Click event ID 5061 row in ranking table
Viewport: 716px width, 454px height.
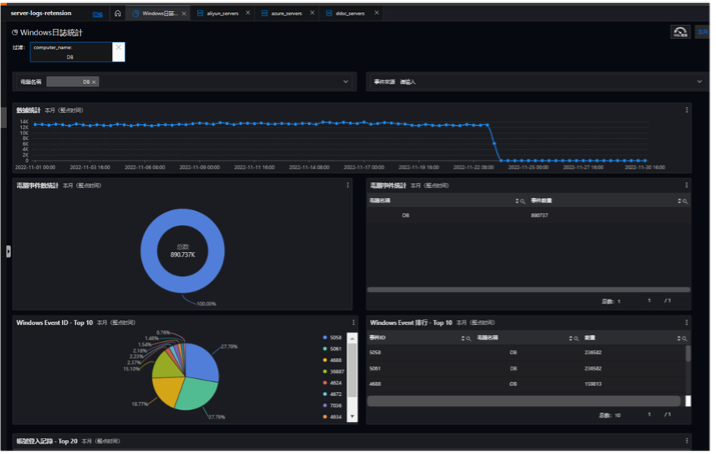[526, 369]
